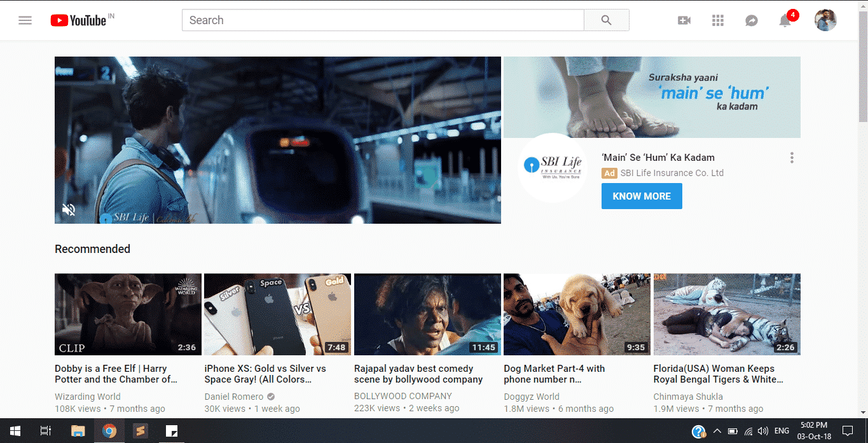
Task: Click '1.8M views • 6 months ago' text
Action: (559, 409)
